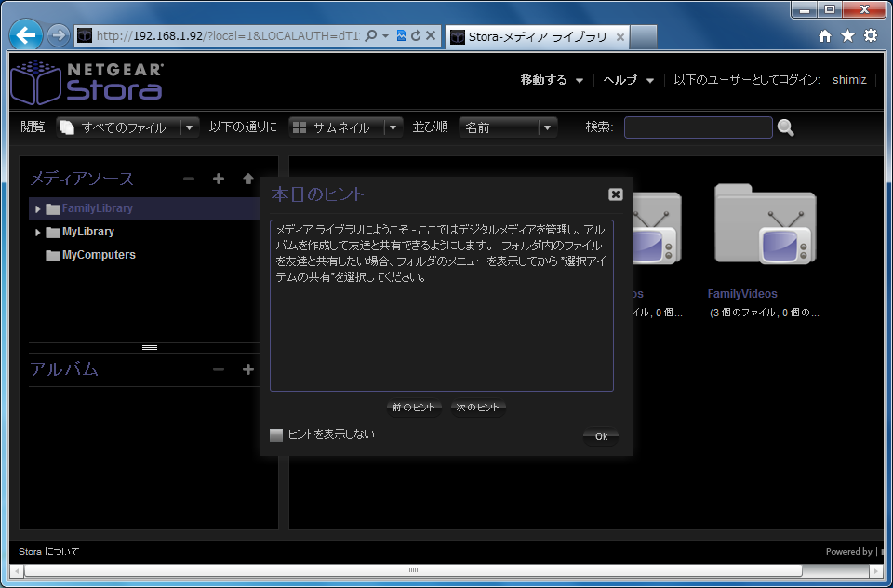This screenshot has width=893, height=588.
Task: Click the search magnifier icon
Action: 786,127
